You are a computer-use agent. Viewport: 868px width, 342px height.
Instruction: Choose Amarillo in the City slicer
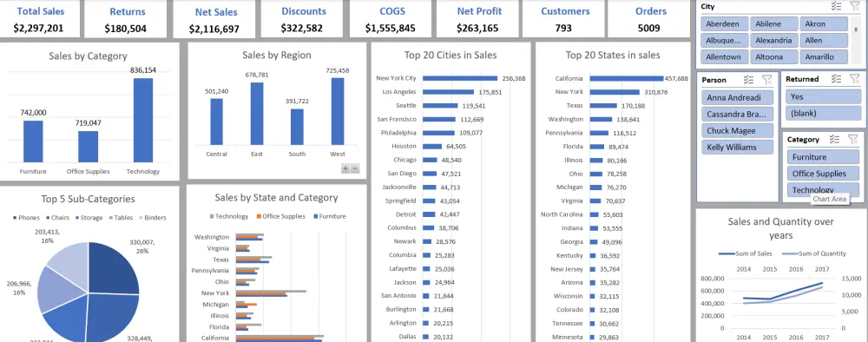click(x=825, y=56)
